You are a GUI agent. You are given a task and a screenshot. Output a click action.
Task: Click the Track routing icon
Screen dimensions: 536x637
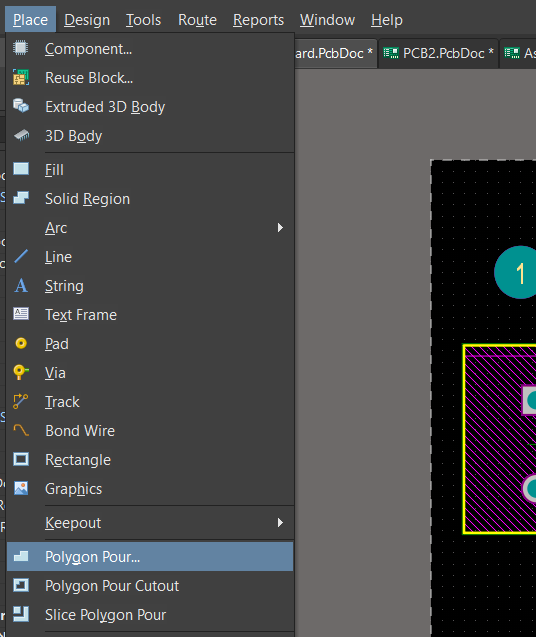click(21, 401)
